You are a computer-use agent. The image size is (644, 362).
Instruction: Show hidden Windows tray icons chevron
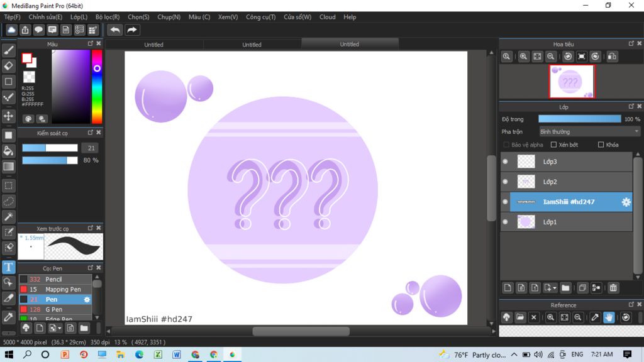(x=514, y=354)
